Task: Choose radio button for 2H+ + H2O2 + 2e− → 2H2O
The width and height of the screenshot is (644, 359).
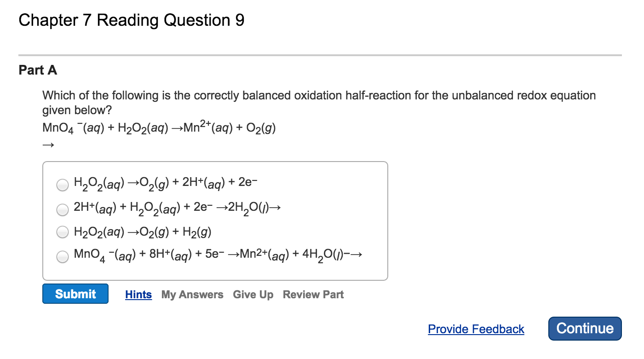Action: 62,209
